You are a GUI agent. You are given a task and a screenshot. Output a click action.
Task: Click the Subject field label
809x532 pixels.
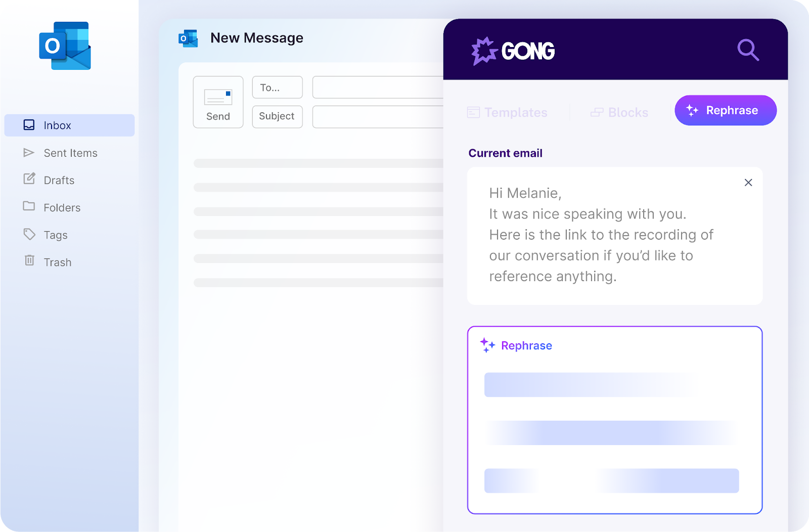point(277,116)
